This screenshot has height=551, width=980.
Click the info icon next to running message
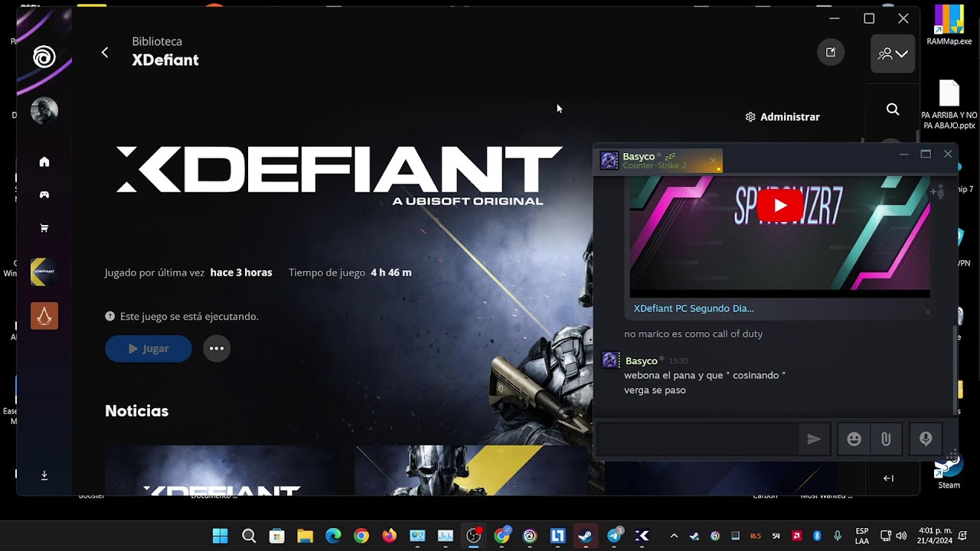[110, 316]
